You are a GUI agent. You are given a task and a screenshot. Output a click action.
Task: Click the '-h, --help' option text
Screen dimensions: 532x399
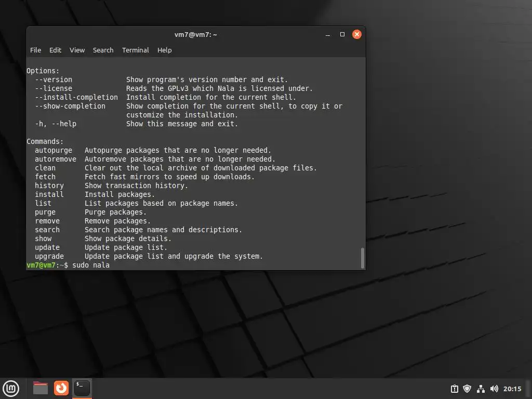point(56,124)
